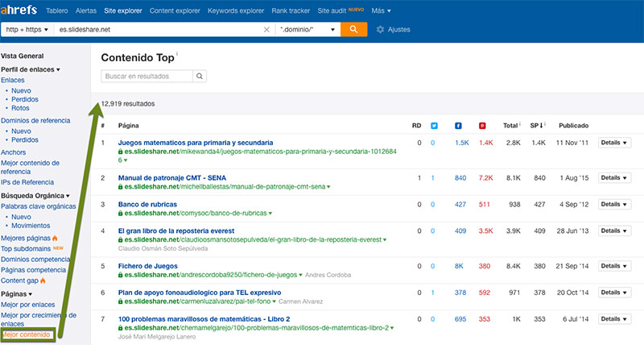The width and height of the screenshot is (644, 345).
Task: Open http + https protocol dropdown
Action: (27, 30)
